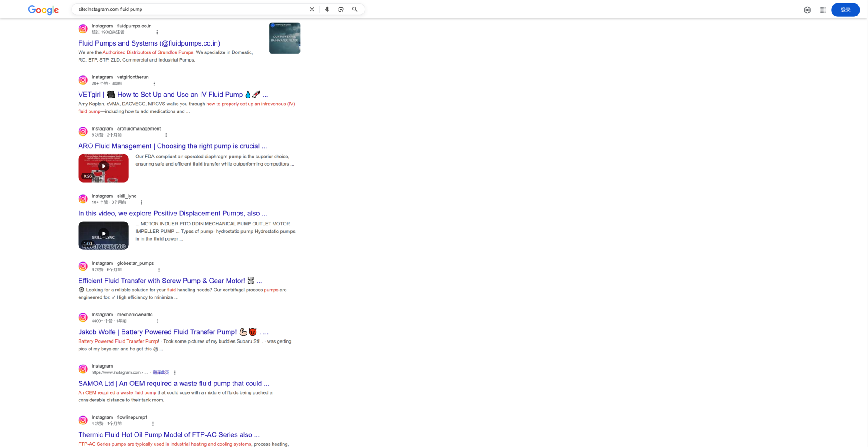This screenshot has width=868, height=447.
Task: Play the ARO Fluid Management video thumbnail
Action: 103,168
